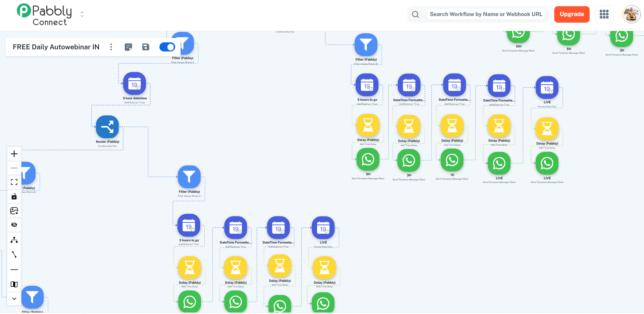Image resolution: width=644 pixels, height=314 pixels.
Task: Toggle the hide-details eye icon
Action: coord(14,225)
